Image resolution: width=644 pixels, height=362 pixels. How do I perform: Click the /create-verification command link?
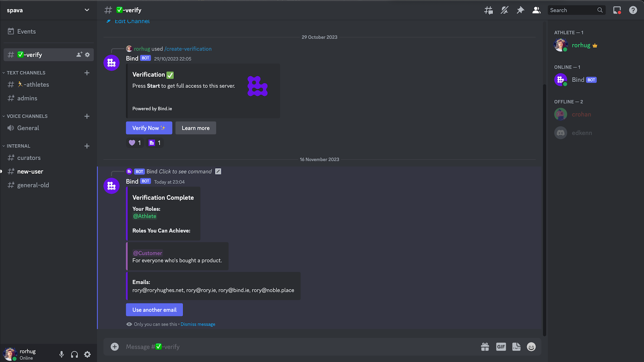(x=188, y=49)
